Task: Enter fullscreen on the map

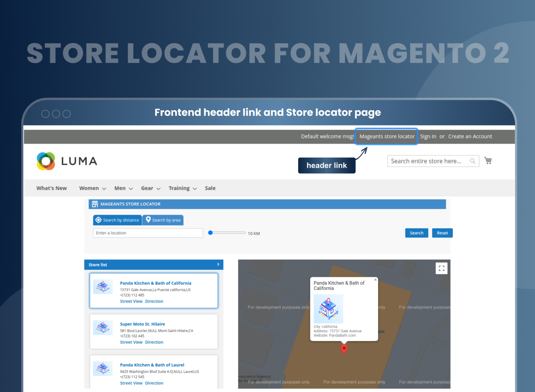Action: [x=441, y=268]
